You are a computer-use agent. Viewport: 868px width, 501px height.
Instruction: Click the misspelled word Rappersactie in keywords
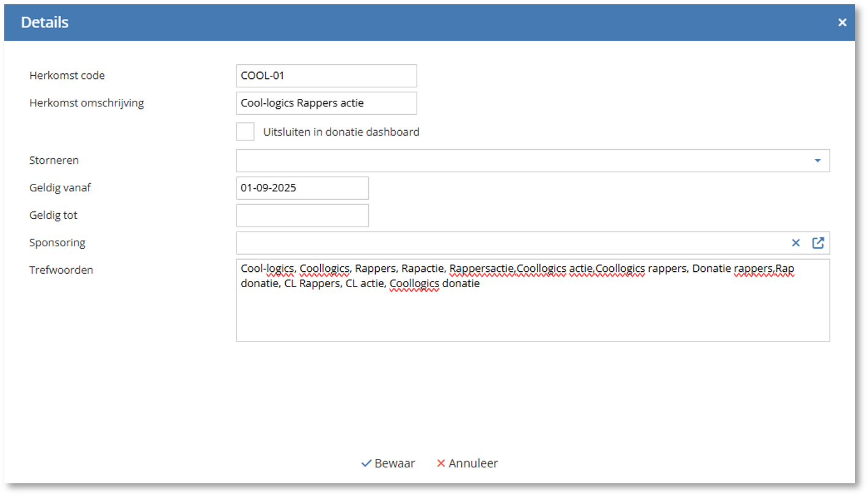click(481, 269)
